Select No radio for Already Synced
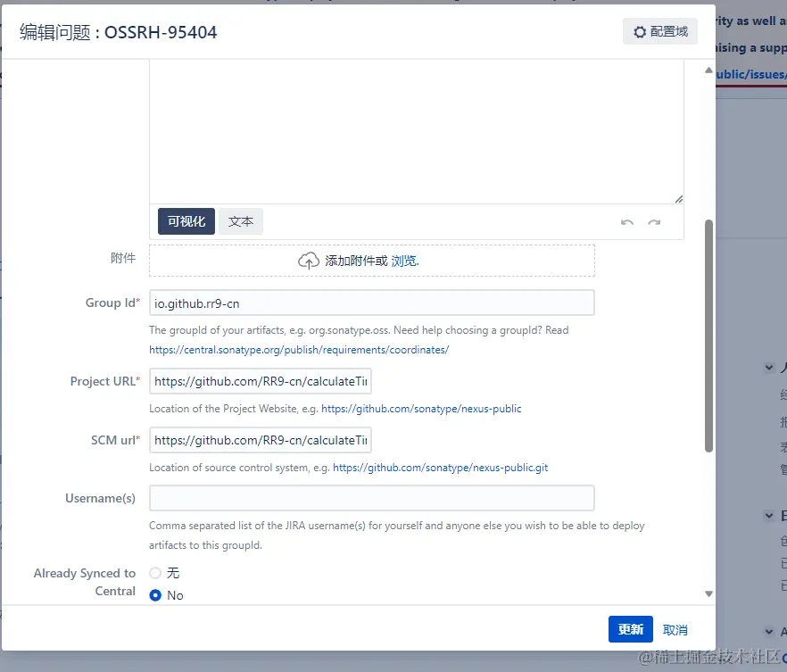The width and height of the screenshot is (787, 672). click(155, 595)
